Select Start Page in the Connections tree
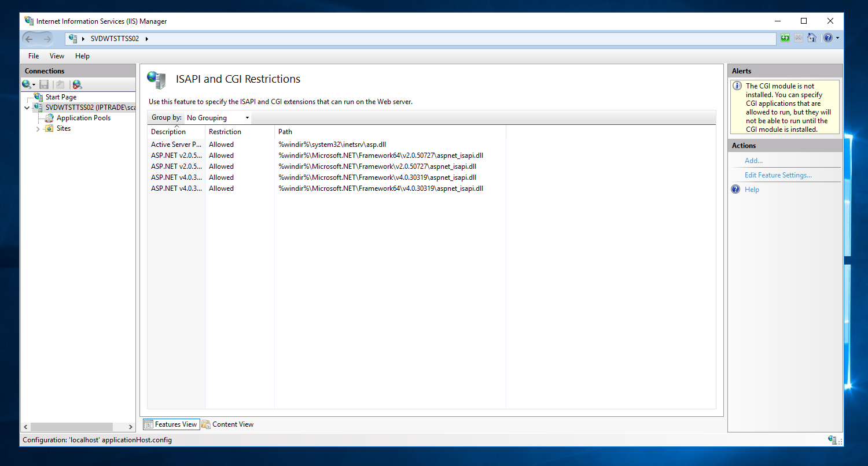 pos(61,97)
